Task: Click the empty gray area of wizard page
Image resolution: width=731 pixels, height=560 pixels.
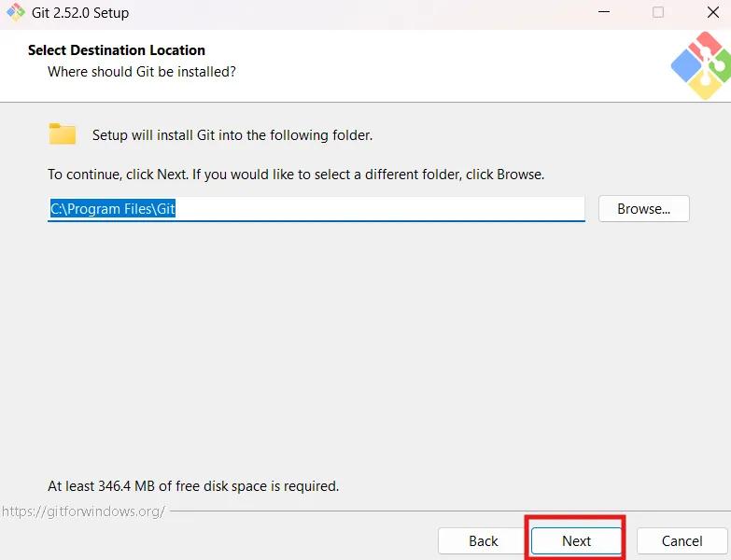Action: [364, 355]
